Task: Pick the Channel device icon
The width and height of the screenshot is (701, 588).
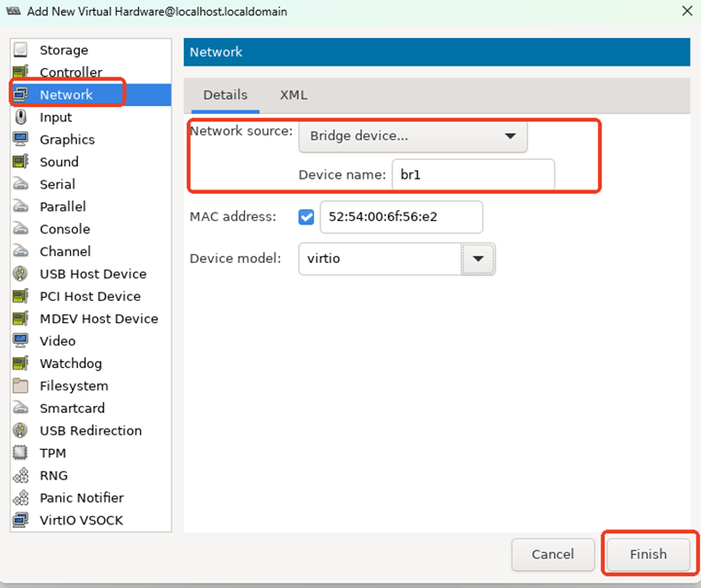Action: coord(21,250)
